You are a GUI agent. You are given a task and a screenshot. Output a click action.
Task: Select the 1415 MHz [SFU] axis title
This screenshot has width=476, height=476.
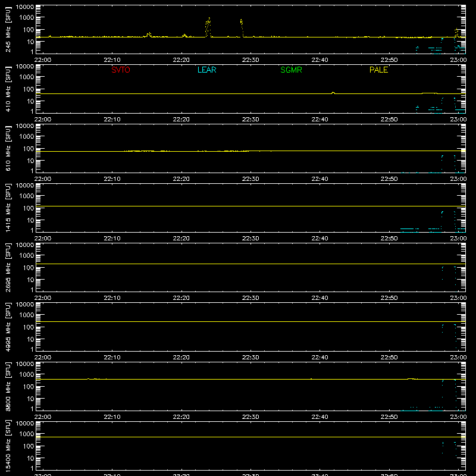(8, 208)
